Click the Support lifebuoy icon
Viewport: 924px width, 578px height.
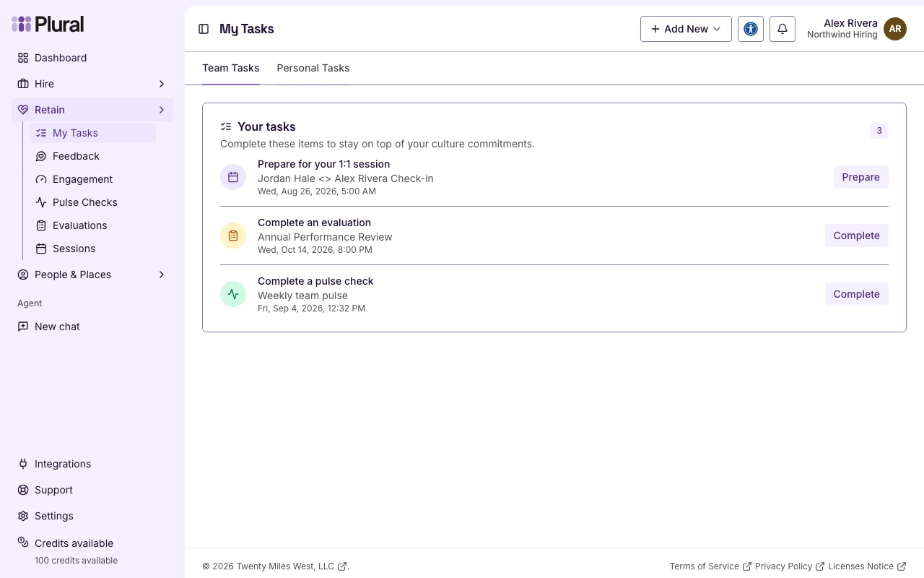click(23, 490)
